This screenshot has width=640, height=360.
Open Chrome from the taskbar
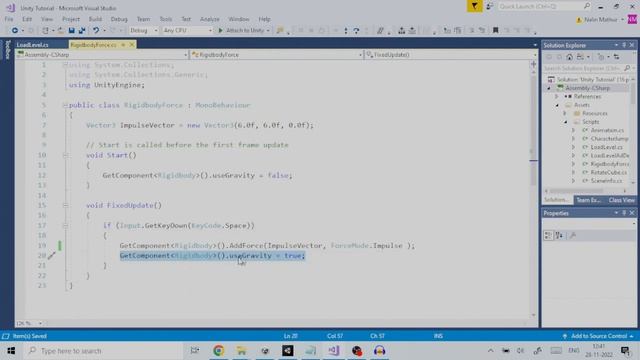219,351
